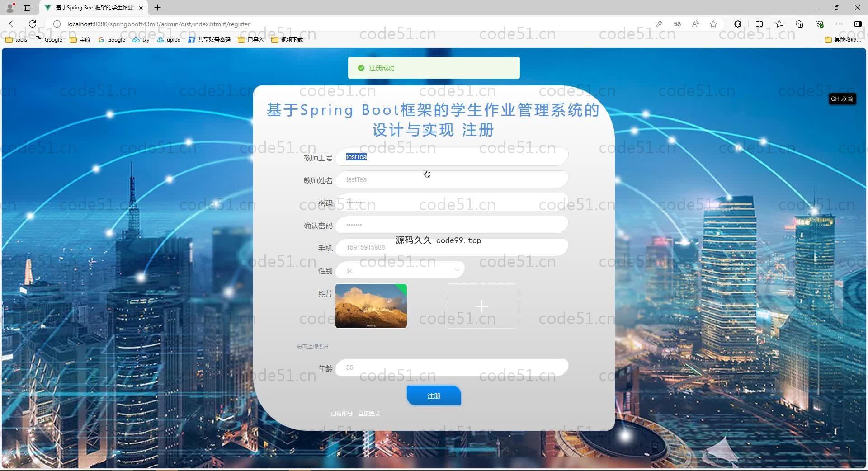The width and height of the screenshot is (868, 471).
Task: Open the 共享账号密码 bookmark
Action: pyautogui.click(x=209, y=40)
